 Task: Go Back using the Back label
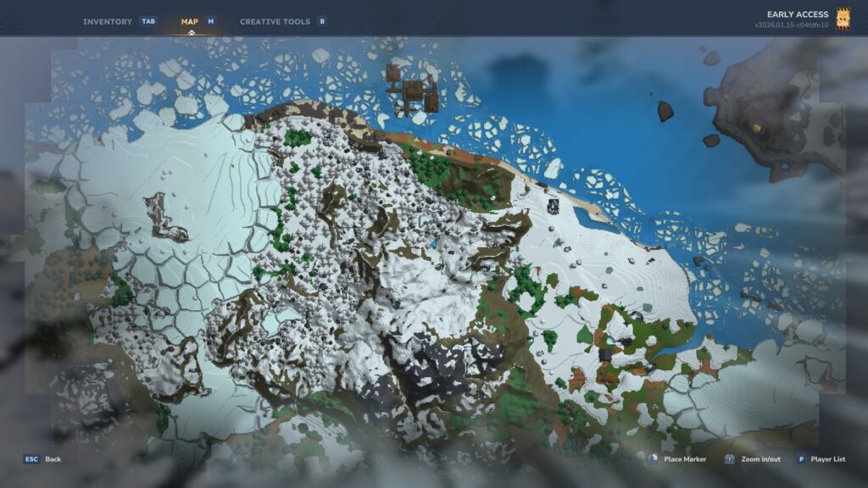[x=53, y=459]
